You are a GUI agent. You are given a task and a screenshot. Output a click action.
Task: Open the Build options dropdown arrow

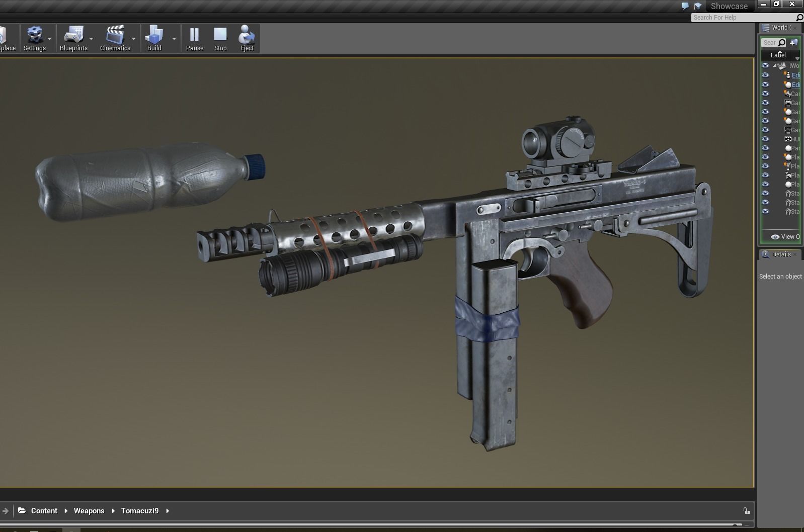coord(174,39)
